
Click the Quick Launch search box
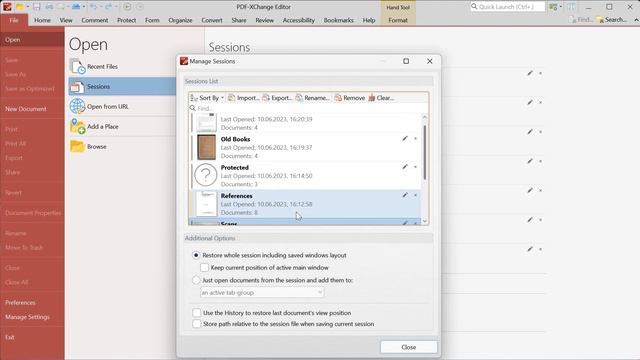pyautogui.click(x=507, y=7)
